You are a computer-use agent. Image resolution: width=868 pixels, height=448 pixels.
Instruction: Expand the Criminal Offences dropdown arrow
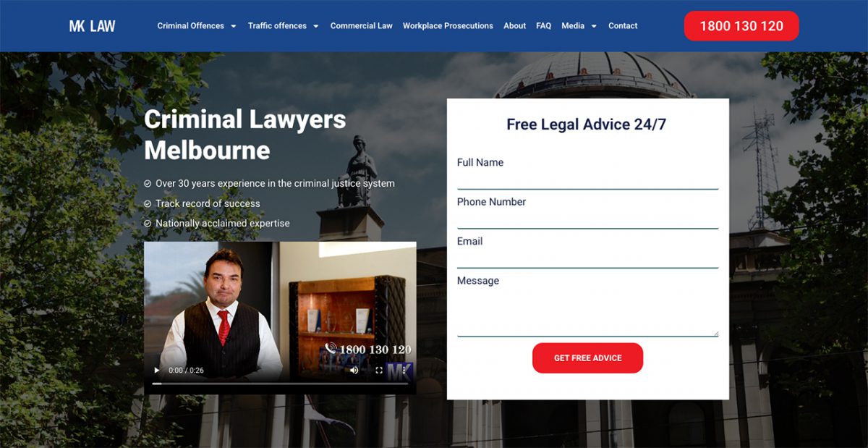pos(233,26)
